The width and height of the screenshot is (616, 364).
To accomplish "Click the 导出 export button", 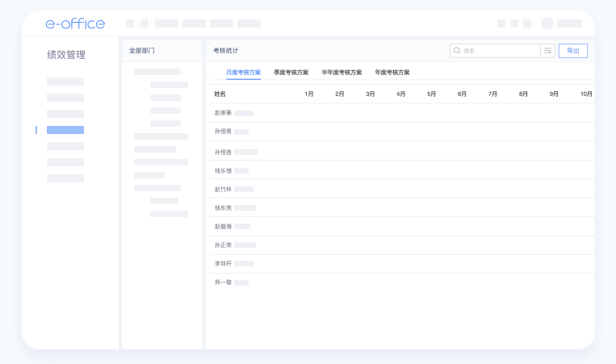I will (x=572, y=50).
